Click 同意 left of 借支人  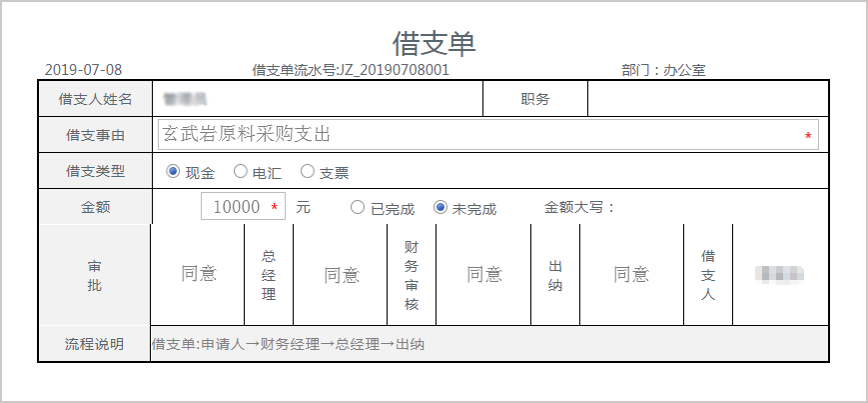631,274
